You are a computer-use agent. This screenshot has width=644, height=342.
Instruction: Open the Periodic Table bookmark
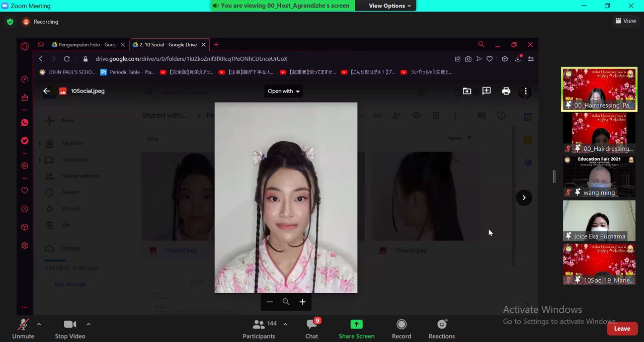click(x=128, y=72)
